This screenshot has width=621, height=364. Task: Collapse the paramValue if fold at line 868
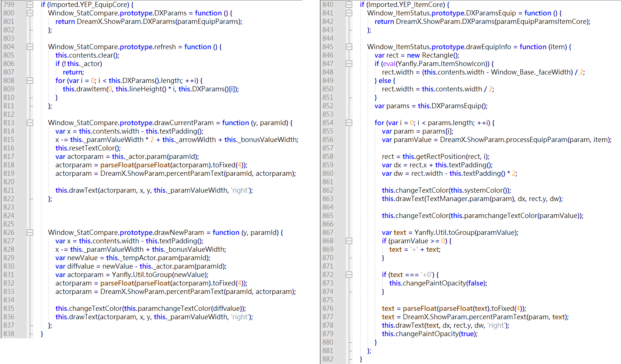point(349,241)
